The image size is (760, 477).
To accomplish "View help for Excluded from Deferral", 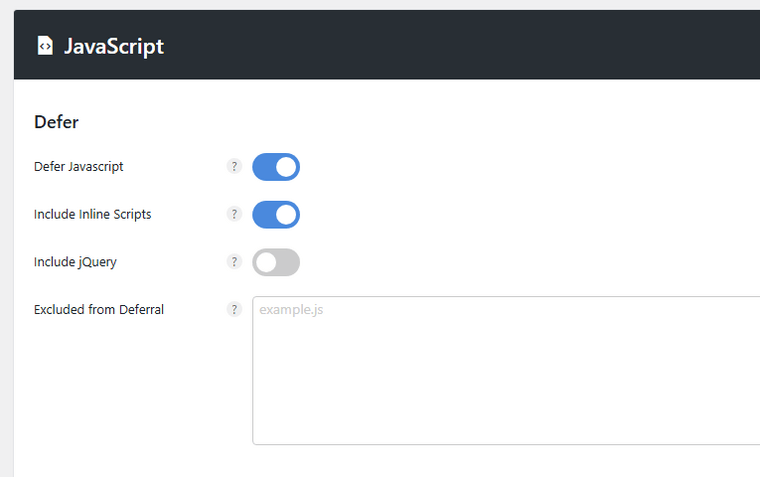I will pos(234,309).
